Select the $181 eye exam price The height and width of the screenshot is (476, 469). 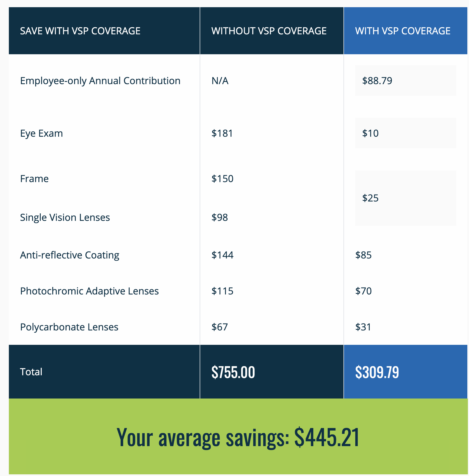[x=222, y=133]
